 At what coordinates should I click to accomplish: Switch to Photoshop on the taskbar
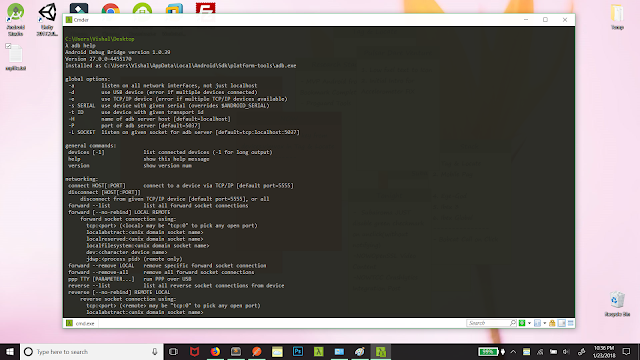(x=298, y=351)
